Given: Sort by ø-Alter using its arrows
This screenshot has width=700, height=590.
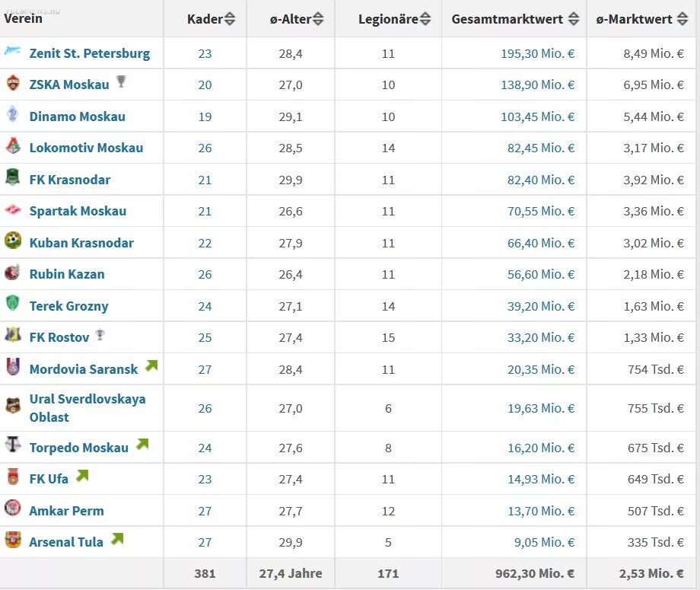Looking at the screenshot, I should 318,19.
